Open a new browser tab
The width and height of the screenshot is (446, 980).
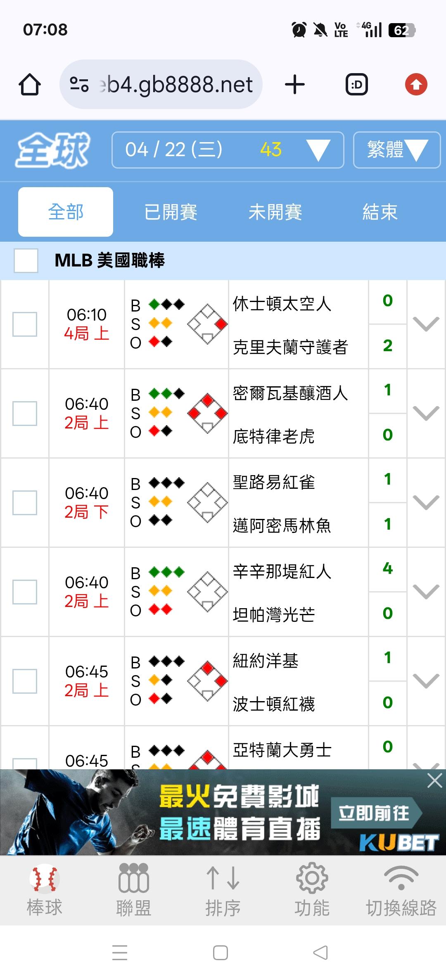click(295, 85)
